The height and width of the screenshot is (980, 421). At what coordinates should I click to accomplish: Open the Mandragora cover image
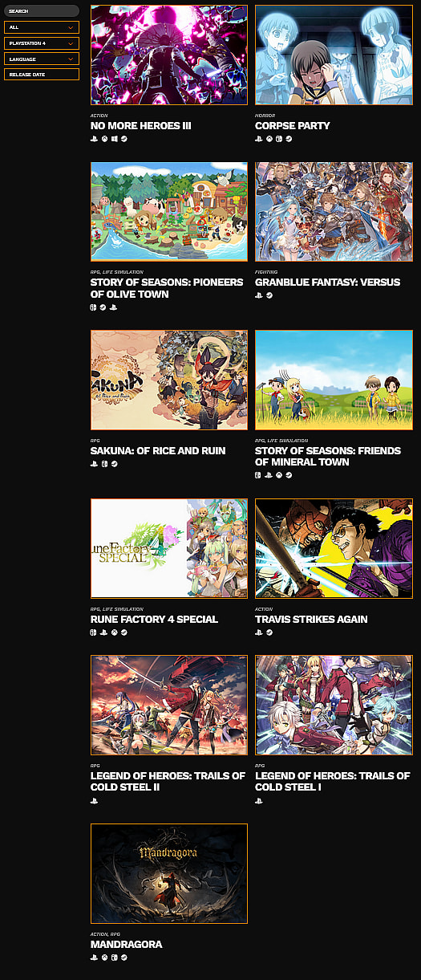tap(169, 873)
